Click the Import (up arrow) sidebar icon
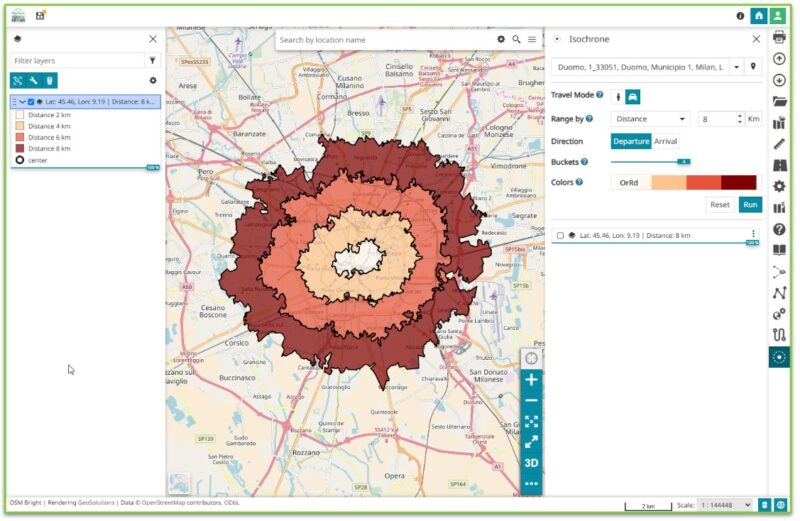Image resolution: width=800 pixels, height=521 pixels. coord(779,59)
